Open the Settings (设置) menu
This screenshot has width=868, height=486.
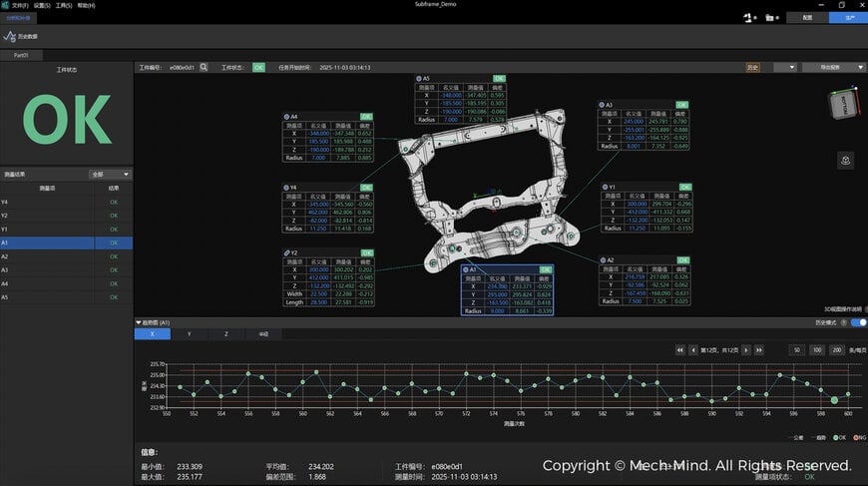pos(41,5)
